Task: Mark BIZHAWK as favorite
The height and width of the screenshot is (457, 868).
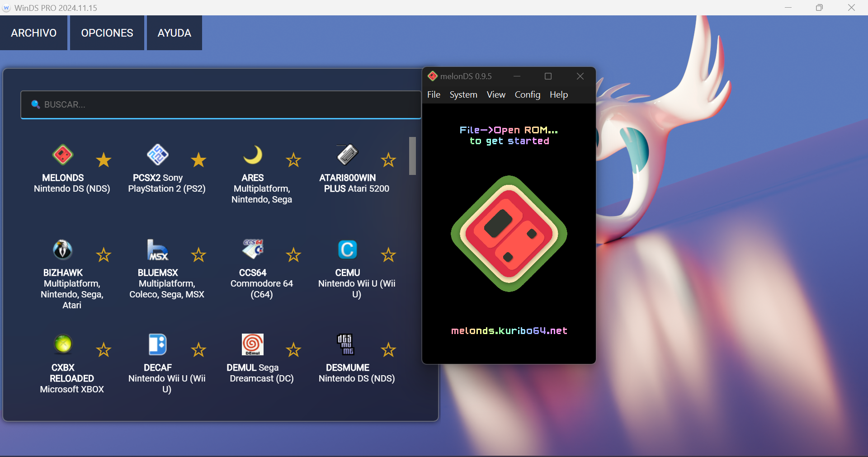Action: click(x=104, y=255)
